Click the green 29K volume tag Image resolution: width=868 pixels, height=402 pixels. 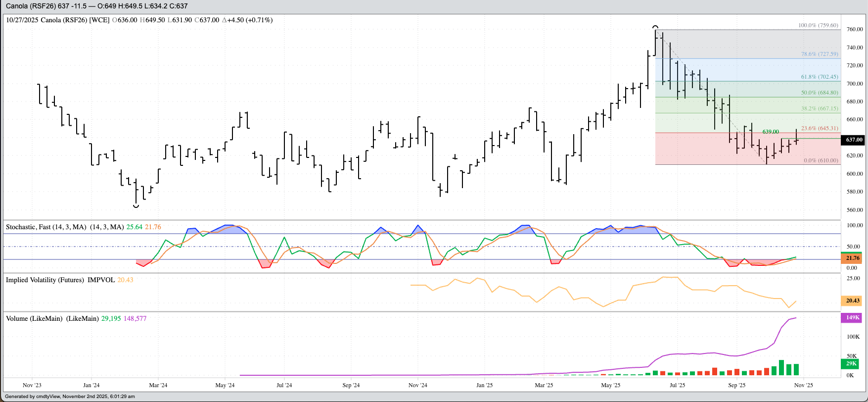pos(852,363)
